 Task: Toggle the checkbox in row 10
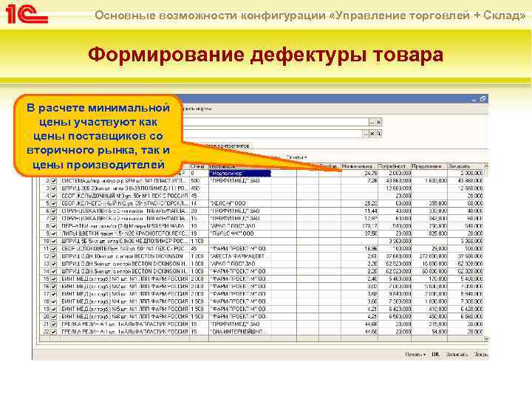click(54, 241)
